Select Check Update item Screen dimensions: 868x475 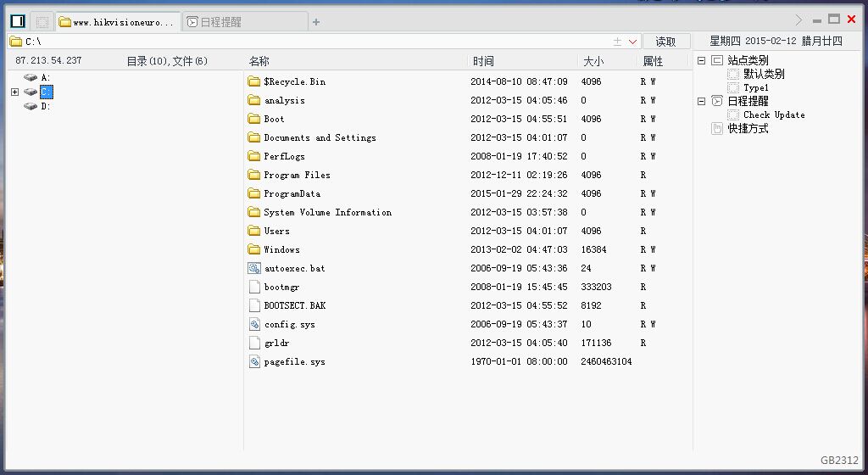(x=774, y=115)
